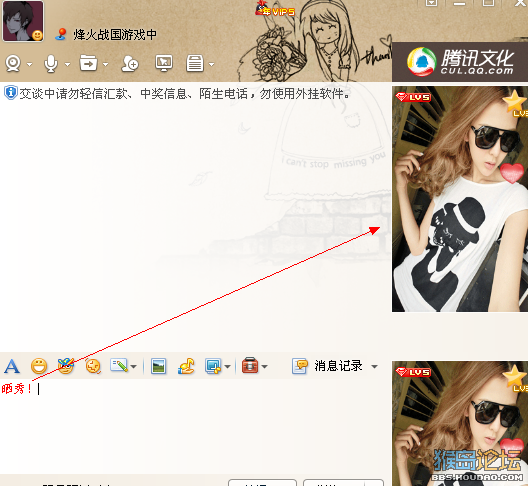Viewport: 528px width, 486px height.
Task: Open the font settings A icon
Action: pyautogui.click(x=12, y=366)
